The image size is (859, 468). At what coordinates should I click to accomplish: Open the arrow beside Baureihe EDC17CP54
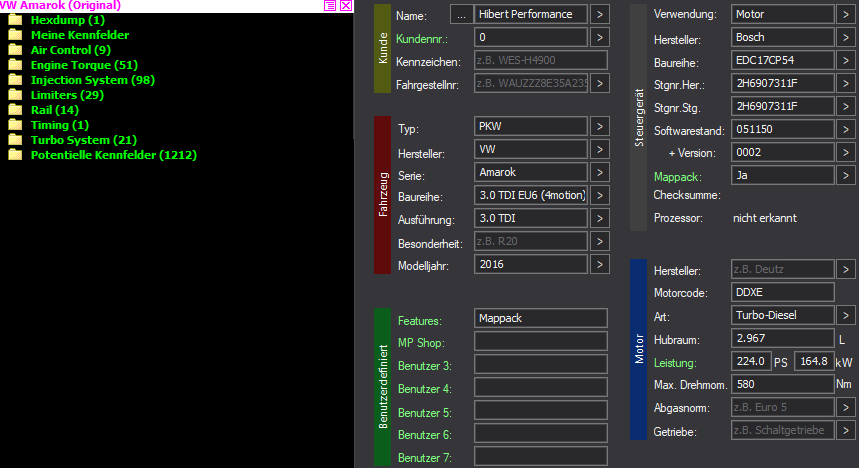(846, 61)
